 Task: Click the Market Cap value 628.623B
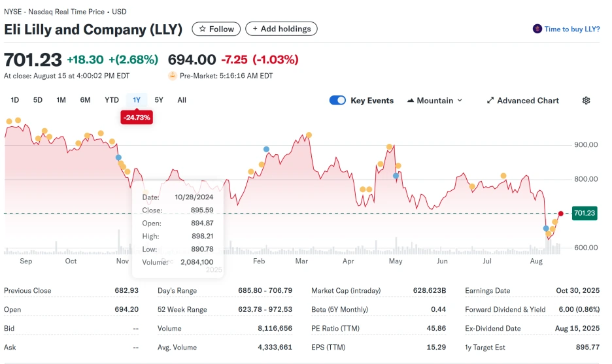tap(430, 291)
